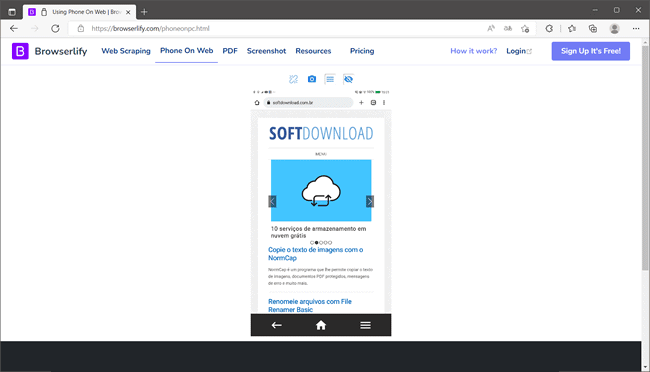Screen dimensions: 650x372
Task: Open the lines menu icon above phone
Action: coord(330,79)
